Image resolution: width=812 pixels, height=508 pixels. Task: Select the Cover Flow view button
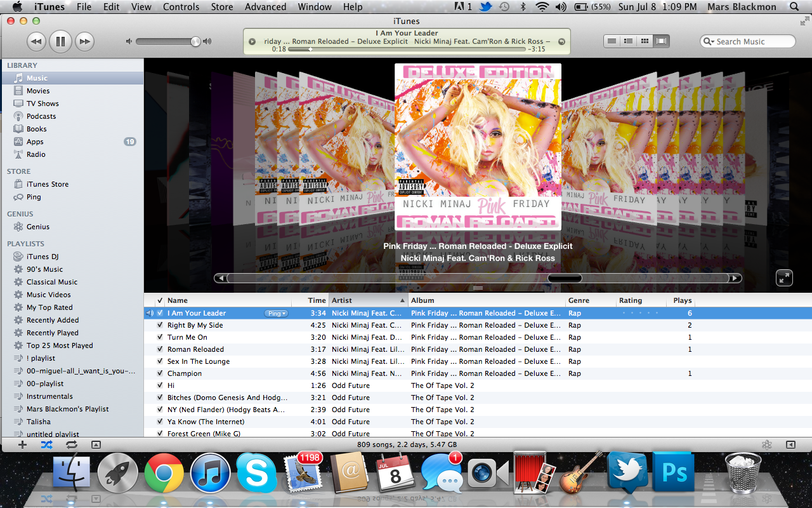(662, 41)
